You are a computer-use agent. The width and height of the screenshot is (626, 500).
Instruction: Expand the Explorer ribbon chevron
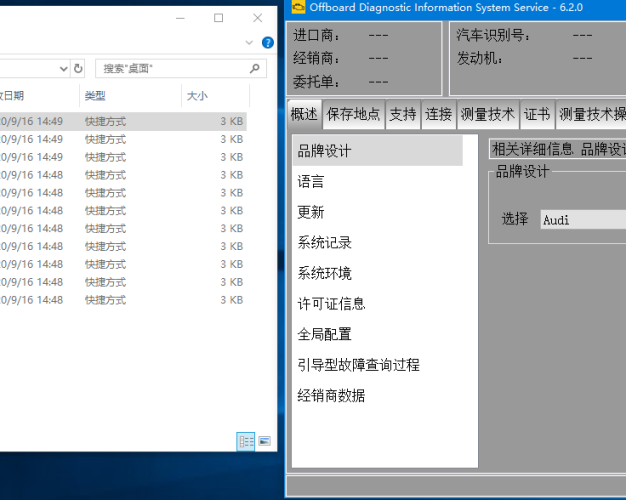point(249,43)
